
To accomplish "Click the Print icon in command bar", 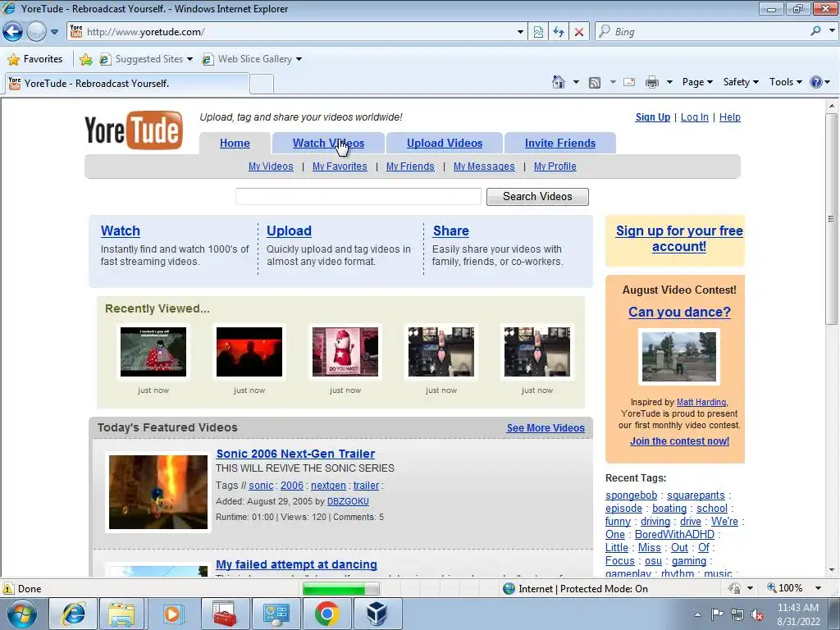I will [652, 83].
